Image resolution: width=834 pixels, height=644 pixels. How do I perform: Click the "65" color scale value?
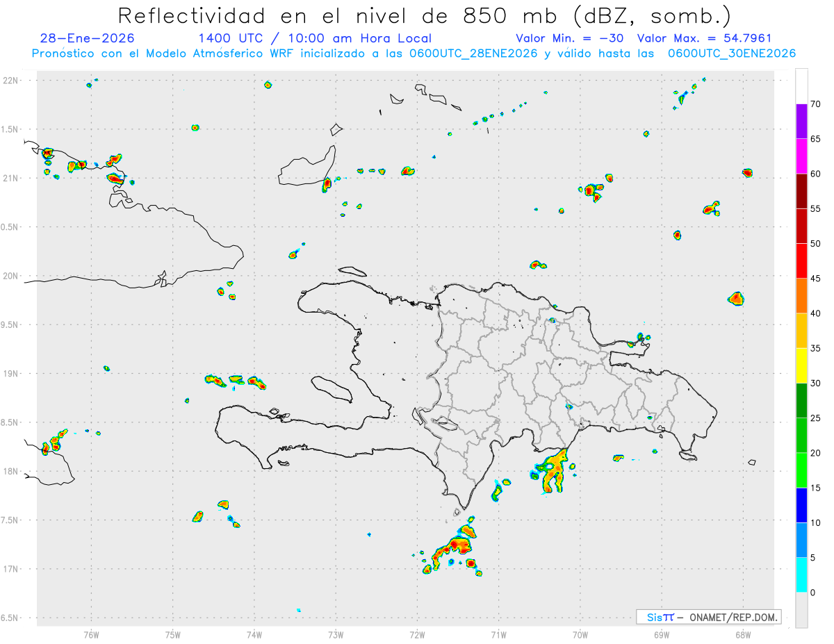[x=816, y=139]
